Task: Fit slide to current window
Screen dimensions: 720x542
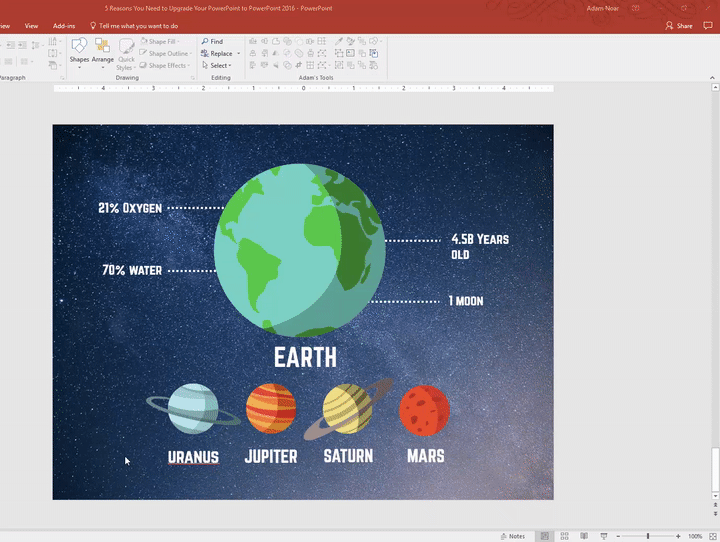Action: (x=712, y=536)
